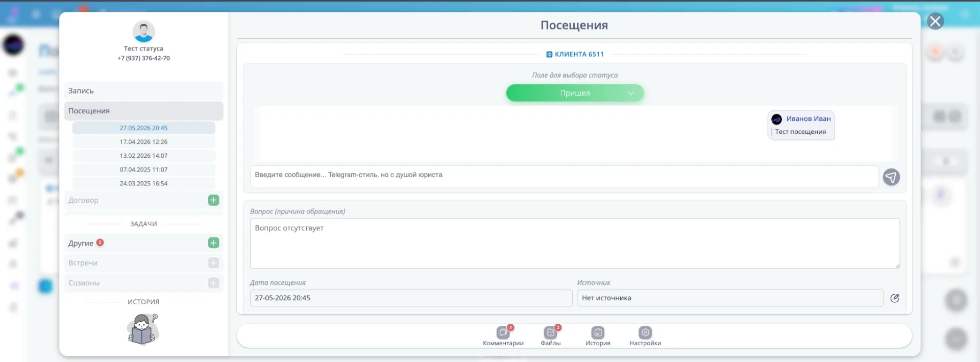Click the edit source pencil icon
This screenshot has width=980, height=362.
coord(895,298)
